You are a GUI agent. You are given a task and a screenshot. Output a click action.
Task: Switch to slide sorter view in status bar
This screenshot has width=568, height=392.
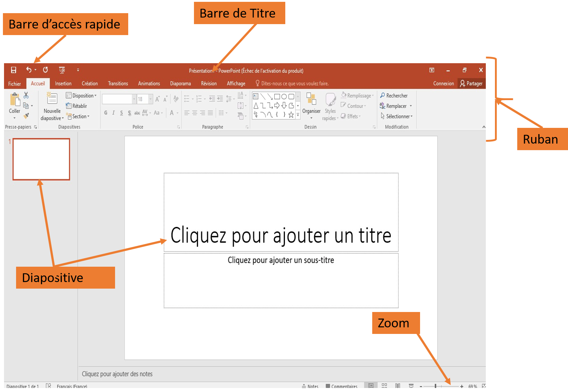coord(384,386)
